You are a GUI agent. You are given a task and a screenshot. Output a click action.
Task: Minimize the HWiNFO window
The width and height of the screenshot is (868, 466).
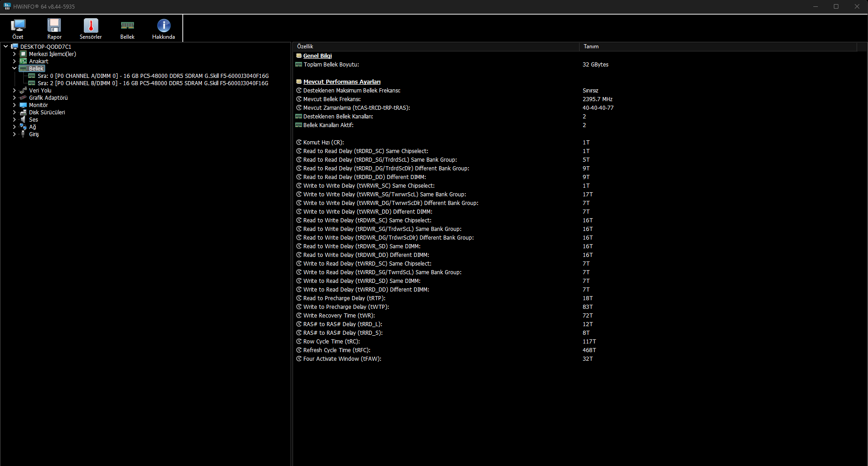click(816, 6)
